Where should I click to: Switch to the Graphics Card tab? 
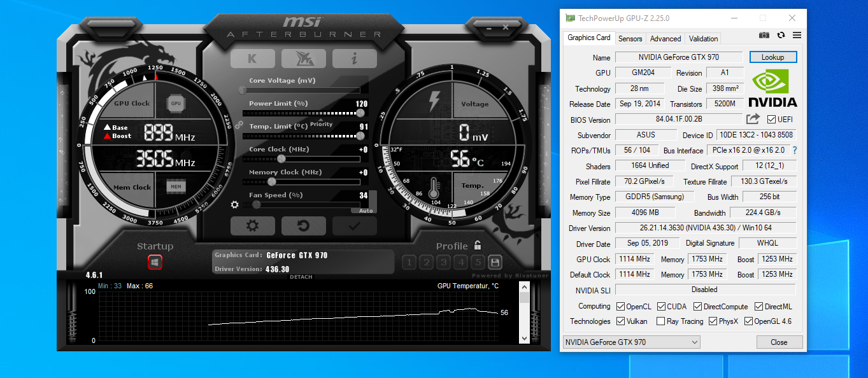click(589, 38)
